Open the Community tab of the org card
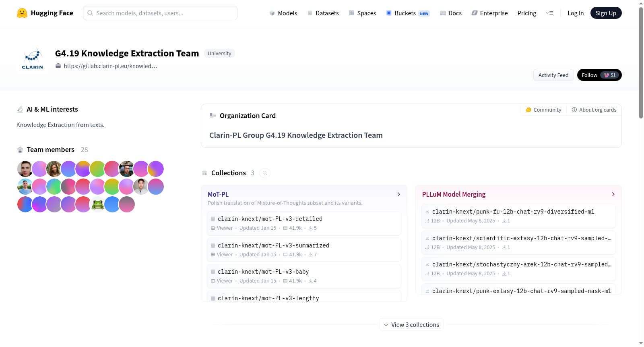Screen dimensions: 644x347 [x=543, y=110]
